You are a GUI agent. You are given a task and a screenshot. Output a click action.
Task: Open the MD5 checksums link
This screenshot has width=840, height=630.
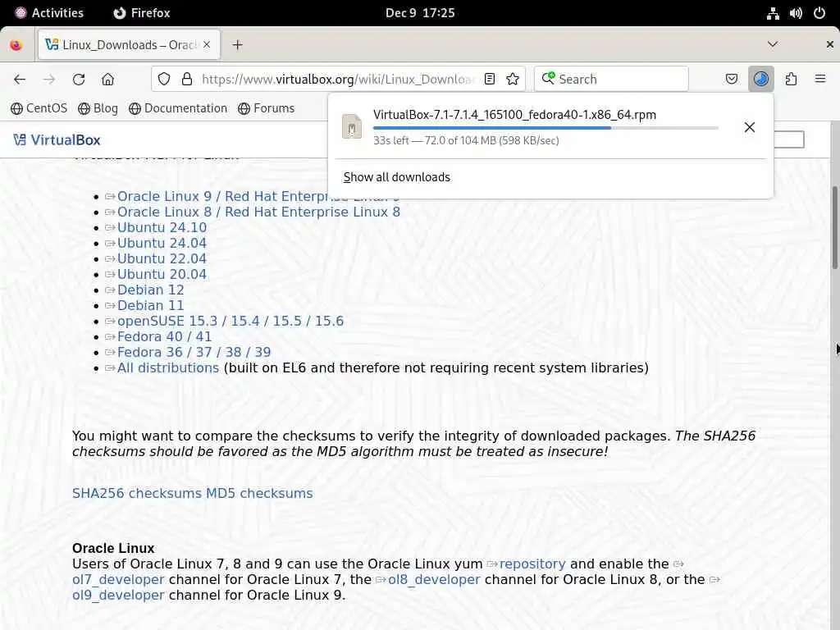pyautogui.click(x=259, y=493)
